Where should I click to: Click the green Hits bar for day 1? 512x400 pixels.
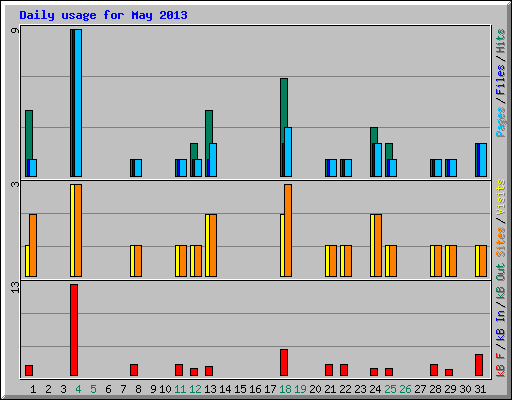[29, 135]
